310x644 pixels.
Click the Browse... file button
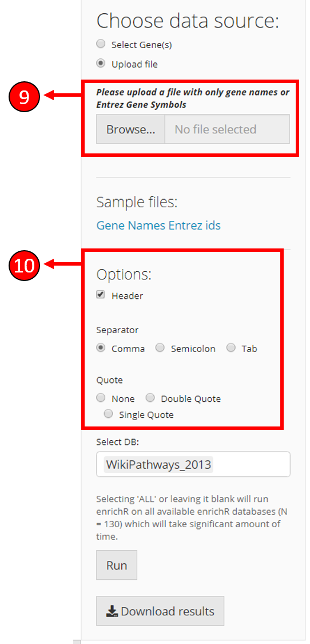tap(130, 129)
